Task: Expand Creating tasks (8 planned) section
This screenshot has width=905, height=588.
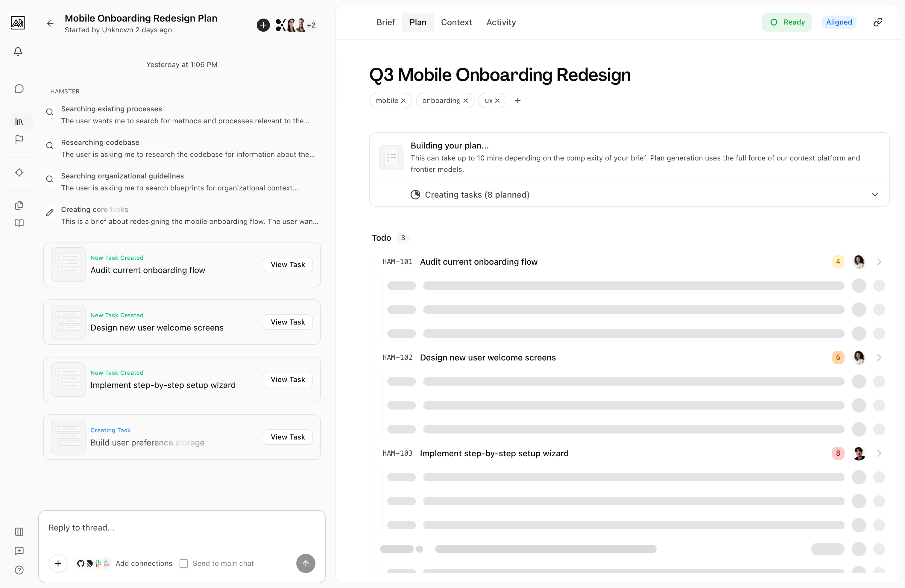Action: tap(875, 194)
